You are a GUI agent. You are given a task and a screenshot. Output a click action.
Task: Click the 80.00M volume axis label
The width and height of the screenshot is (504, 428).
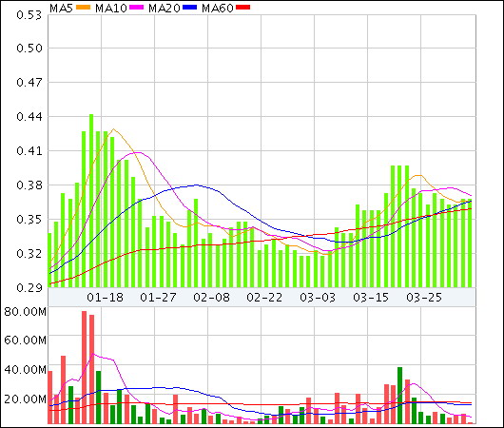coord(25,312)
